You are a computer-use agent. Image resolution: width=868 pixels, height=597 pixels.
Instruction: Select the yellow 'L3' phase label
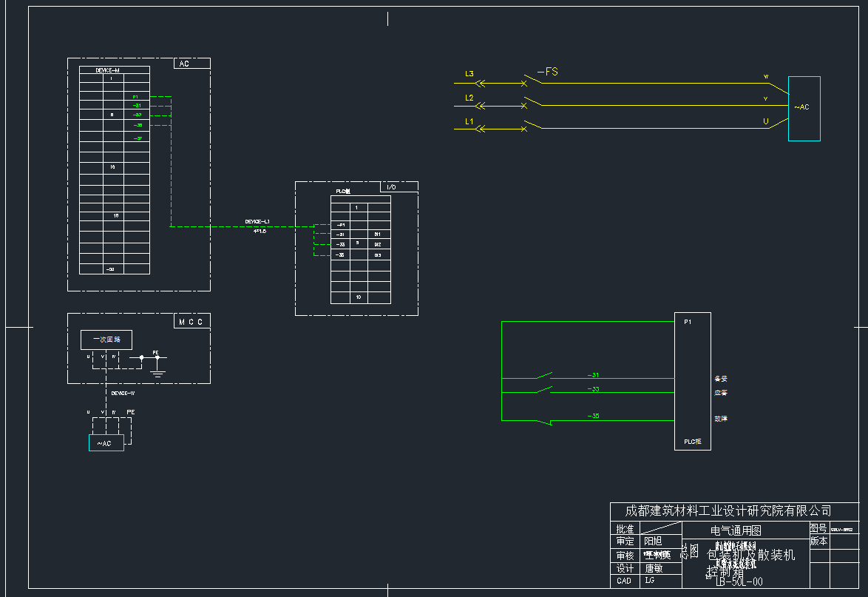[x=469, y=74]
